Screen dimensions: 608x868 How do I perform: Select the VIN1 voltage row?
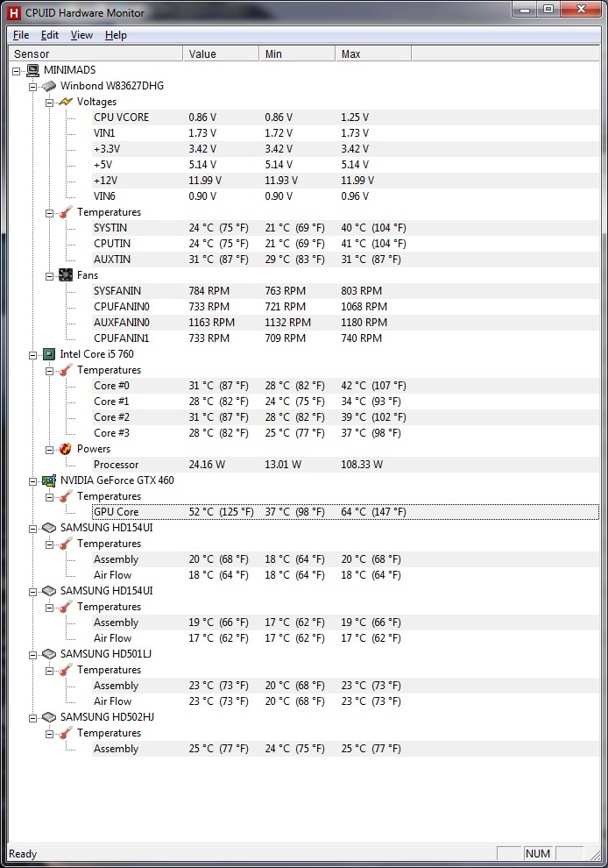(x=345, y=133)
